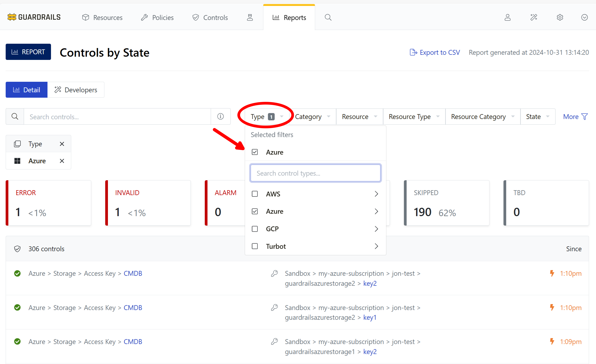Click the circled checkmark icon at top right
The height and width of the screenshot is (364, 596).
tap(584, 17)
